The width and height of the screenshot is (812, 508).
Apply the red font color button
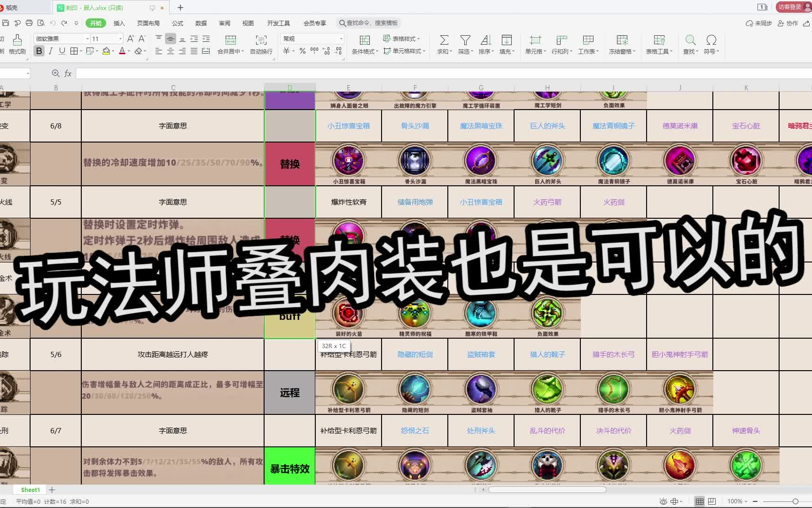click(122, 51)
